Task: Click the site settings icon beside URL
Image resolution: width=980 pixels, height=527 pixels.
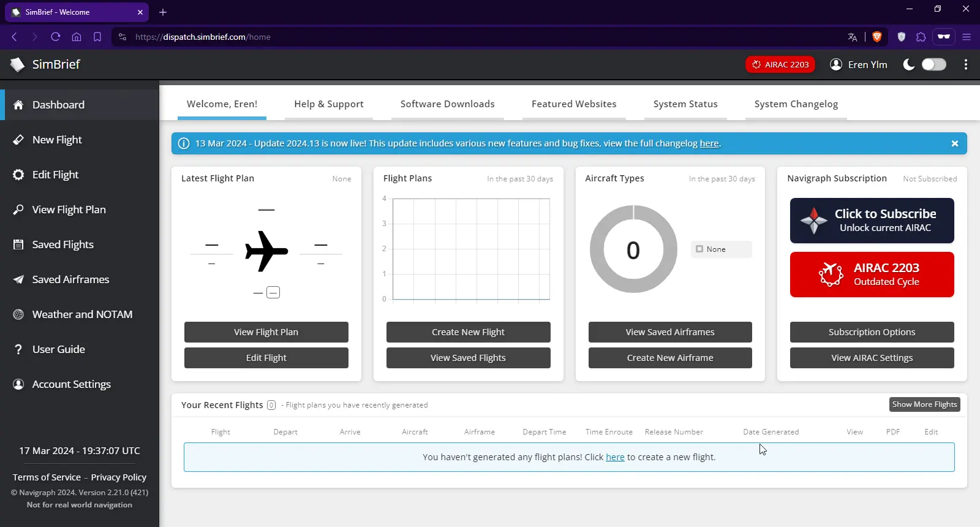Action: click(x=123, y=37)
